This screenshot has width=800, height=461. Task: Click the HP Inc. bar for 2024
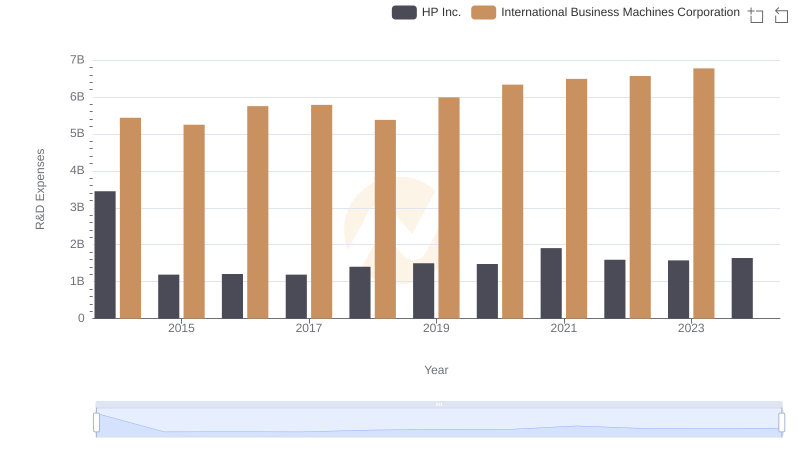tap(742, 288)
